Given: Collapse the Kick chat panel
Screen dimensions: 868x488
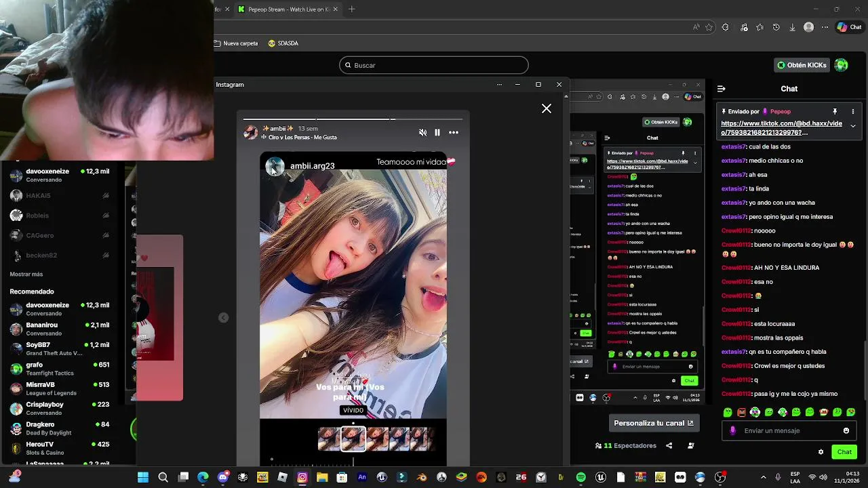Looking at the screenshot, I should pyautogui.click(x=722, y=89).
